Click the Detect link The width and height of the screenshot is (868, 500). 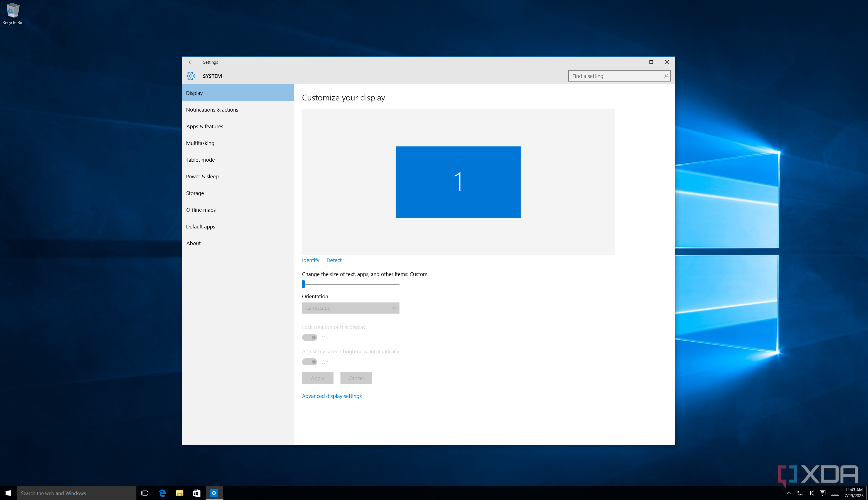pyautogui.click(x=334, y=260)
